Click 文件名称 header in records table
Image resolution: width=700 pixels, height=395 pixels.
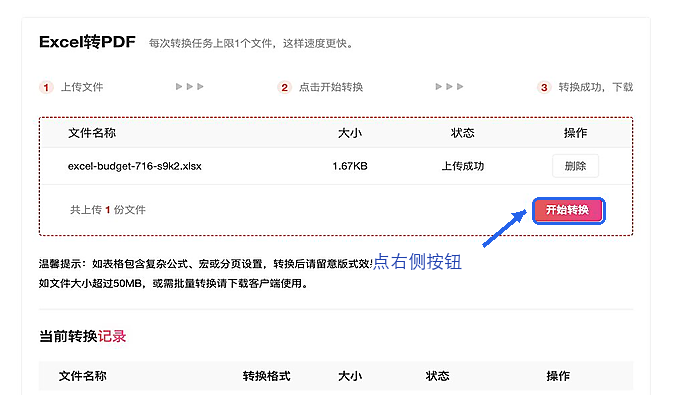click(x=83, y=376)
